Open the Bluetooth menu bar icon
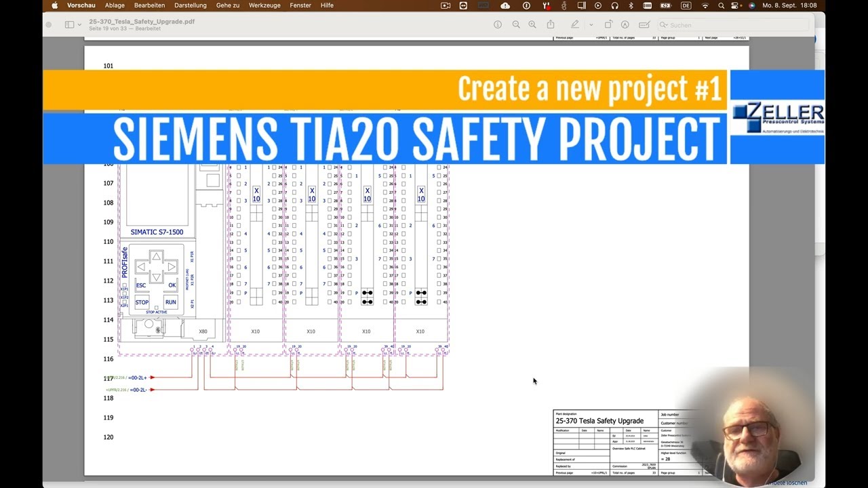The image size is (868, 488). click(x=631, y=5)
